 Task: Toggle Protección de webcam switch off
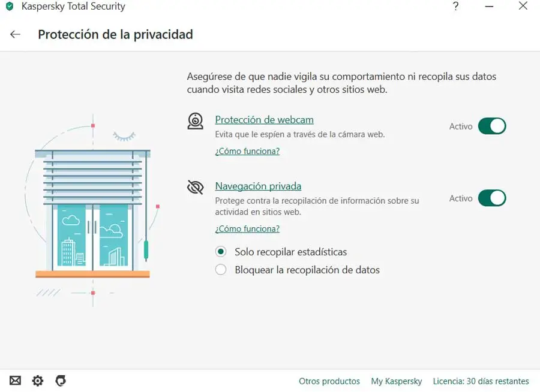(492, 126)
